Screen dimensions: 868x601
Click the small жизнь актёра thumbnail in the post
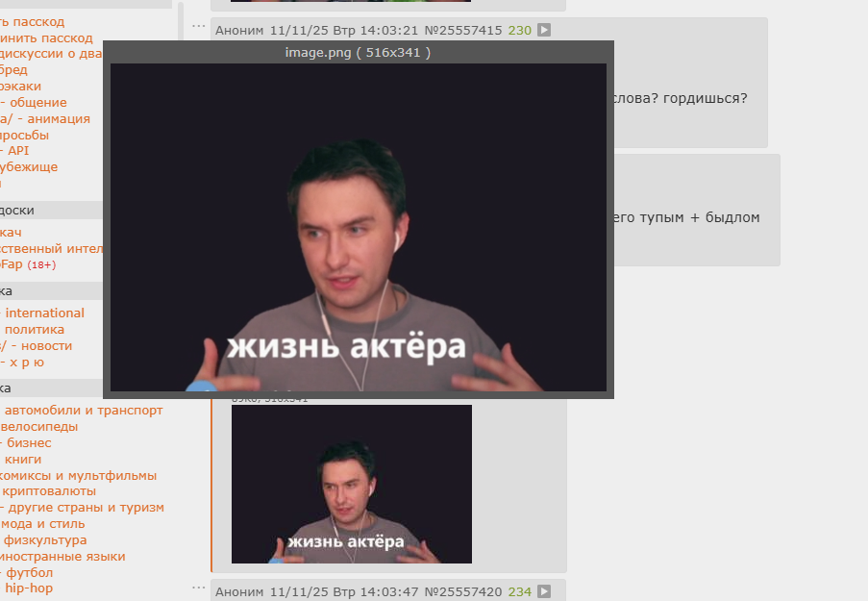352,484
